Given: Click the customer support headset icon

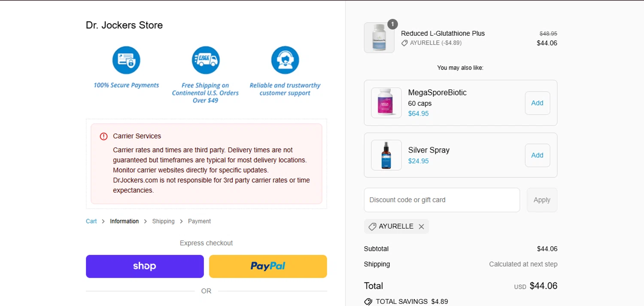Looking at the screenshot, I should click(285, 60).
